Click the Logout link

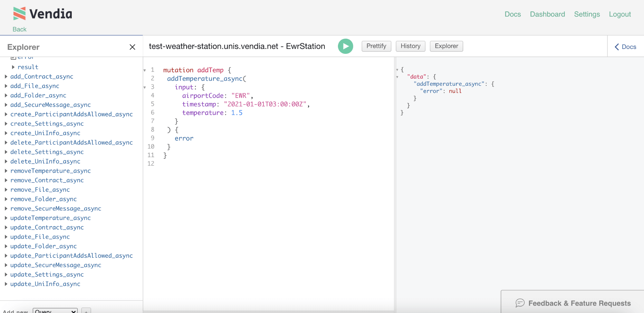pos(620,14)
